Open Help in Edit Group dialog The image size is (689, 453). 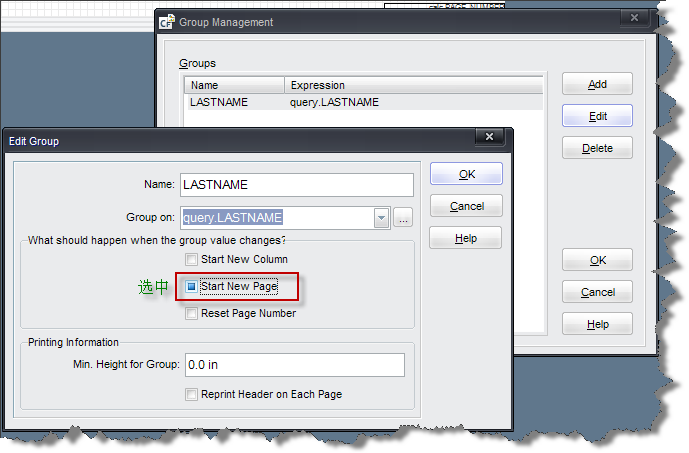point(466,238)
